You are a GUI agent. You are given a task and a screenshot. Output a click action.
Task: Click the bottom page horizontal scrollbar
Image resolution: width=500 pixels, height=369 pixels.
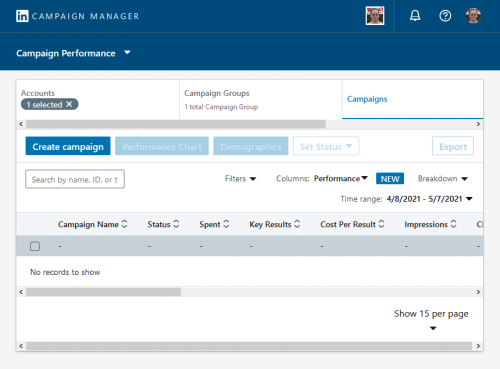point(249,346)
